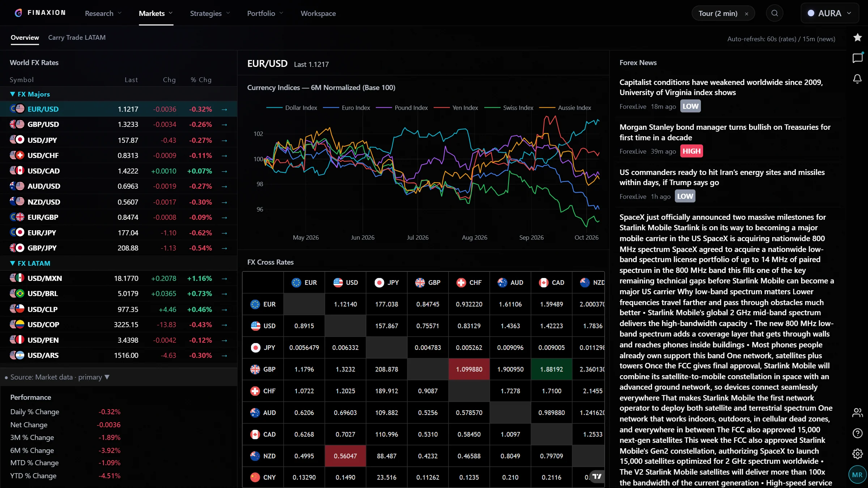Toggle Dollar Index legend series
Viewport: 868px width, 488px height.
click(292, 108)
